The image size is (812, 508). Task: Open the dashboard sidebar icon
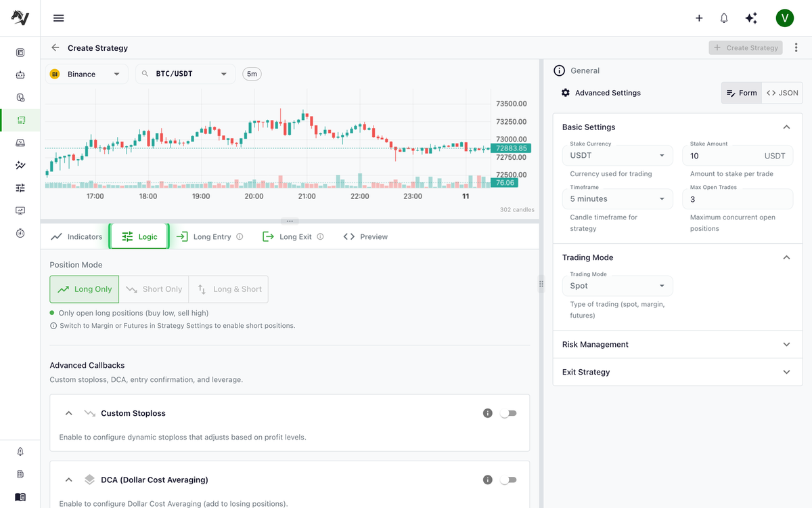[20, 52]
